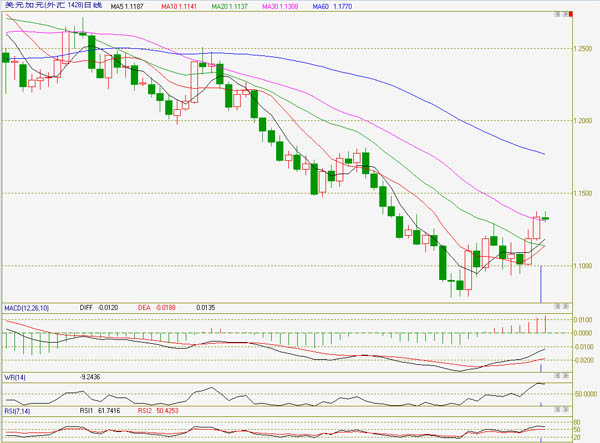Click the 1.1500 price axis label
The image size is (600, 443).
click(582, 193)
